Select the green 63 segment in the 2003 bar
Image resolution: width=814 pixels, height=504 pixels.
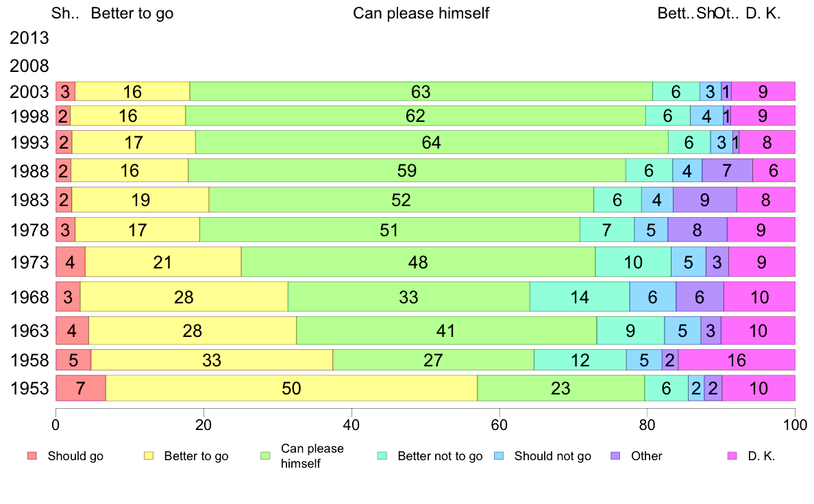tap(421, 91)
